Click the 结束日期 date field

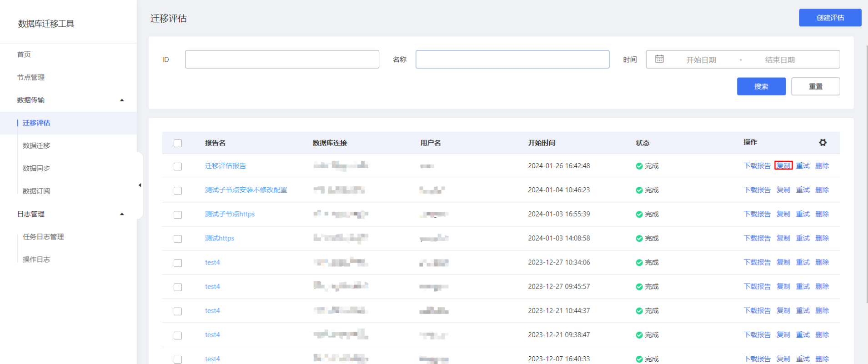click(780, 60)
